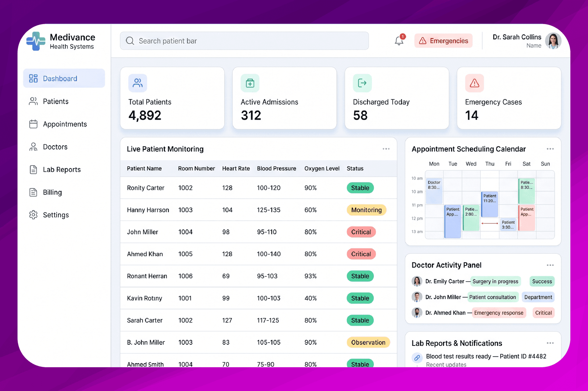Click Critical status badge for Ahmed Khan row
This screenshot has width=588, height=391.
pyautogui.click(x=361, y=254)
